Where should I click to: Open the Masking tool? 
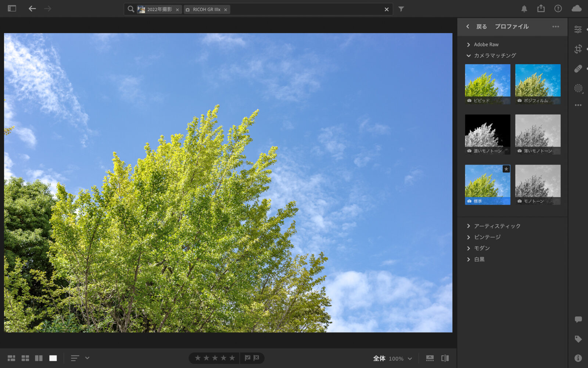[x=578, y=89]
